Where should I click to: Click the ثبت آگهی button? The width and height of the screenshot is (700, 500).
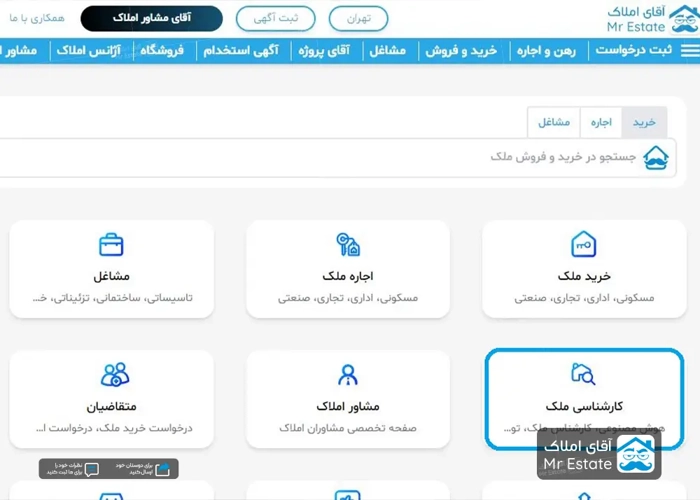[275, 19]
